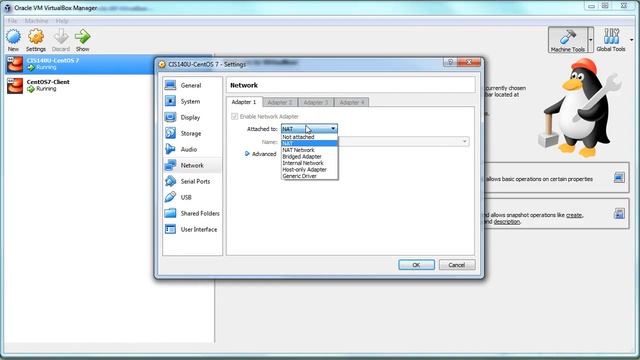
Task: Open the General settings category
Action: (x=192, y=85)
